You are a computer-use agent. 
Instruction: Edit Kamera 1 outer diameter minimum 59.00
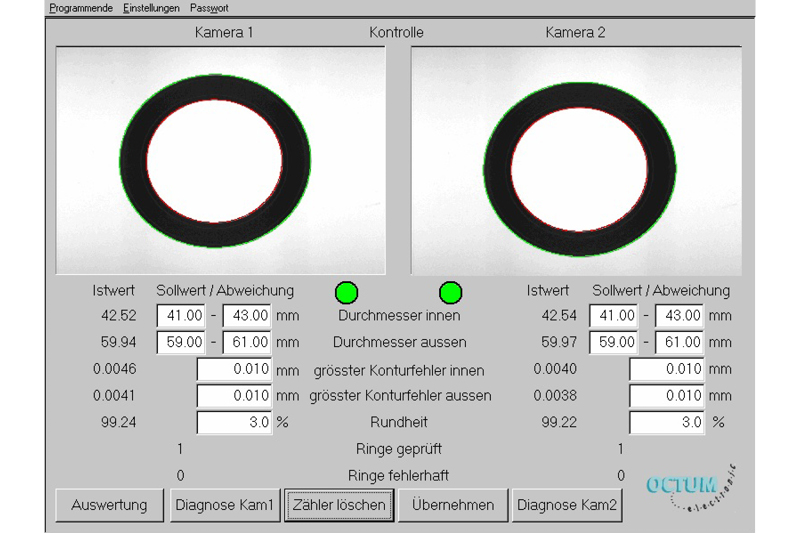coord(181,342)
